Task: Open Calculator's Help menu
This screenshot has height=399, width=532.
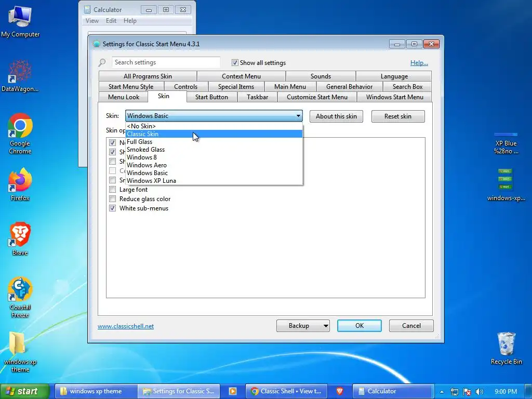Action: click(x=130, y=21)
